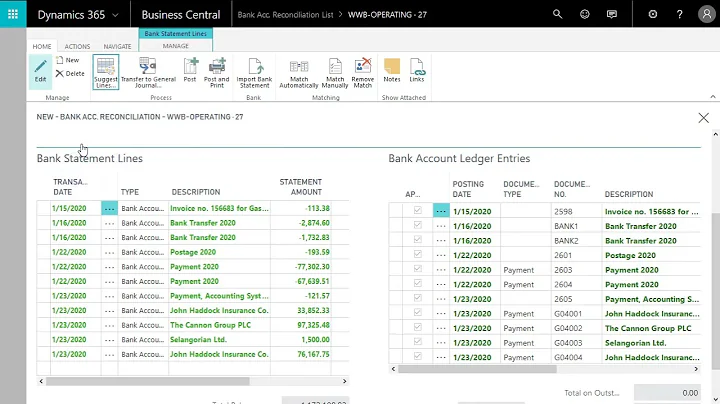Click Match Automatically icon

299,72
